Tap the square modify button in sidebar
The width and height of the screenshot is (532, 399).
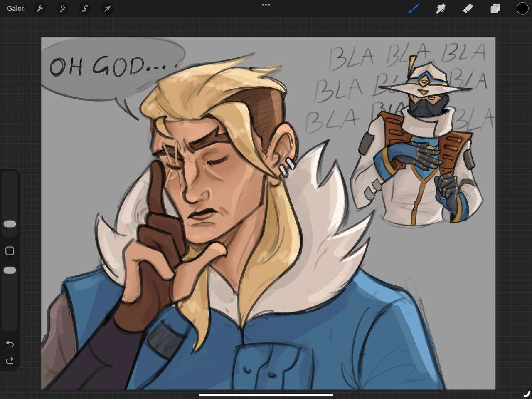coord(10,251)
